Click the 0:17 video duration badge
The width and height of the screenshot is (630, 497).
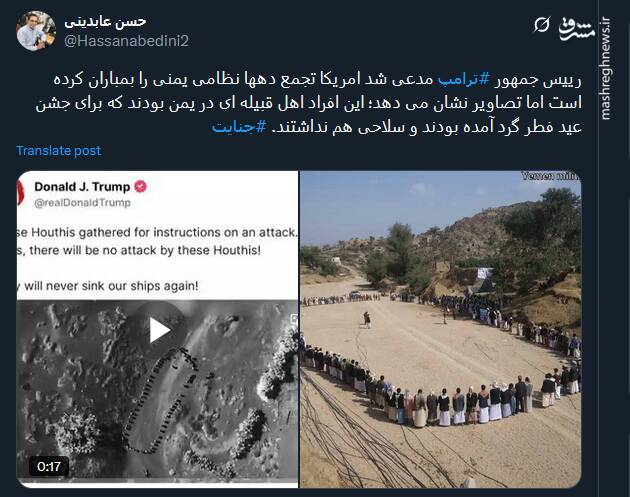(x=49, y=466)
